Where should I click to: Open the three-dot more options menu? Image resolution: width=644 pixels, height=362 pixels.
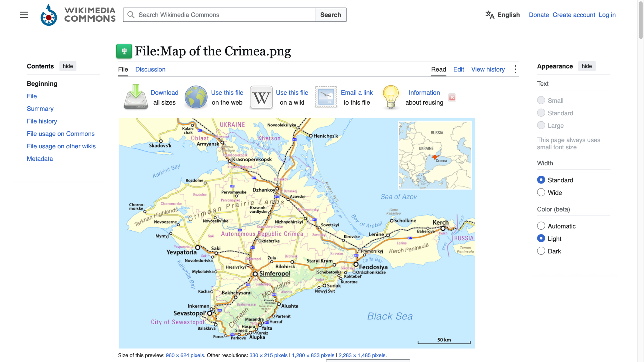(x=515, y=69)
